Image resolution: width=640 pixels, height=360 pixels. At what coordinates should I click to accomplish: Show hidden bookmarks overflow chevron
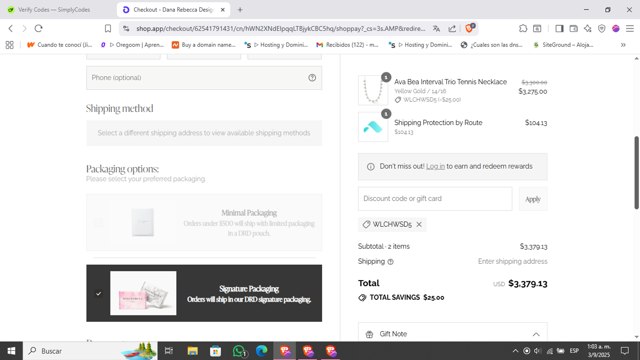tap(623, 45)
